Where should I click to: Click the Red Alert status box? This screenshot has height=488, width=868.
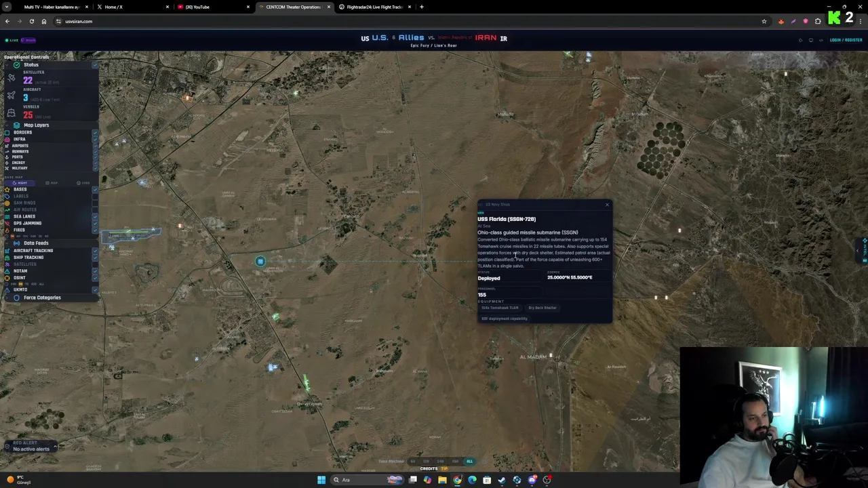click(31, 446)
